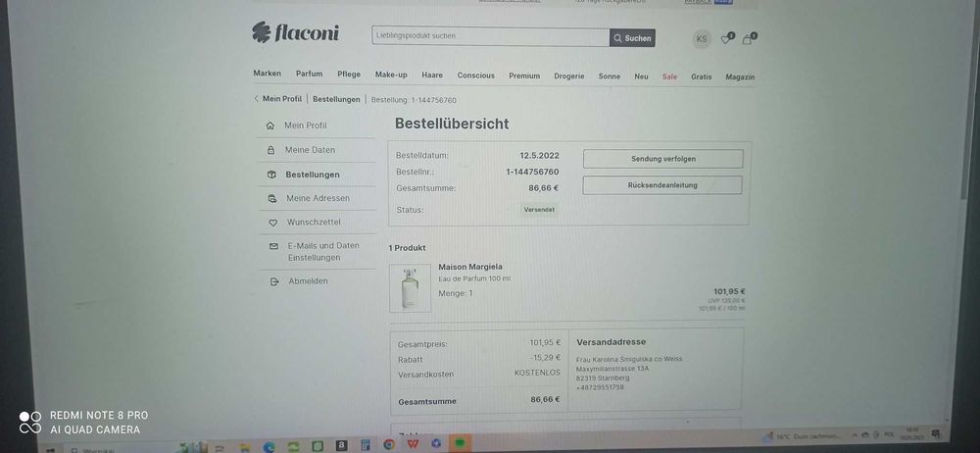This screenshot has height=453, width=980.
Task: Click the truck icon beside Meine Adressen
Action: pyautogui.click(x=271, y=198)
